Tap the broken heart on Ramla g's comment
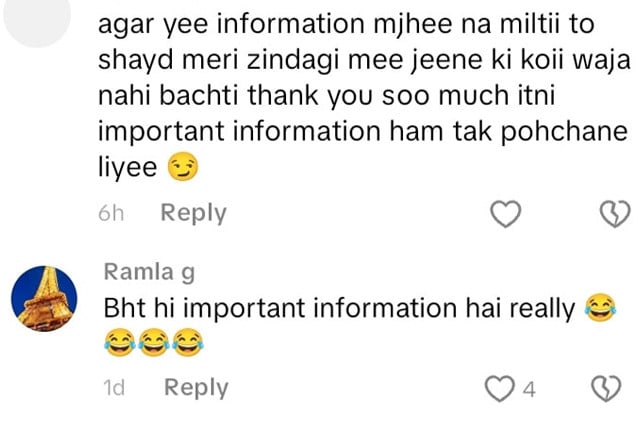This screenshot has width=639, height=428. [606, 388]
